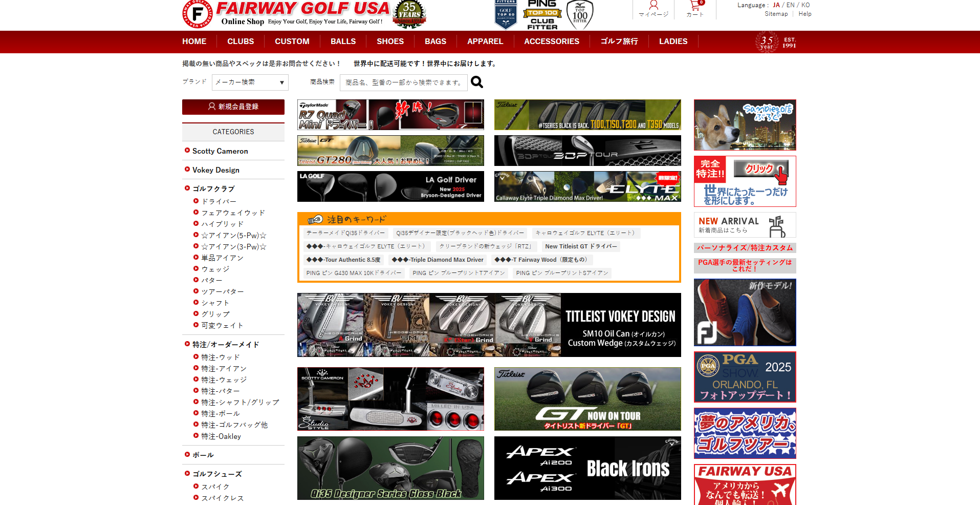Open the LADIES menu
This screenshot has width=980, height=505.
click(x=673, y=41)
